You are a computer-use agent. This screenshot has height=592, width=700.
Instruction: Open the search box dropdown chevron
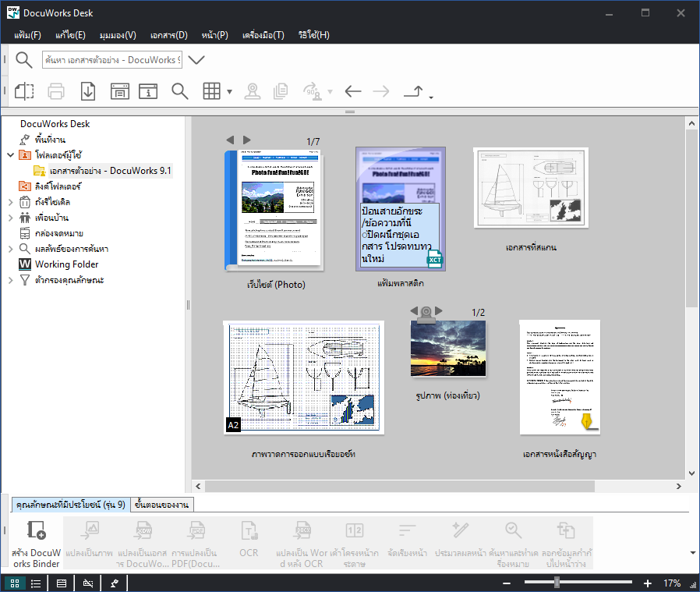[x=196, y=58]
